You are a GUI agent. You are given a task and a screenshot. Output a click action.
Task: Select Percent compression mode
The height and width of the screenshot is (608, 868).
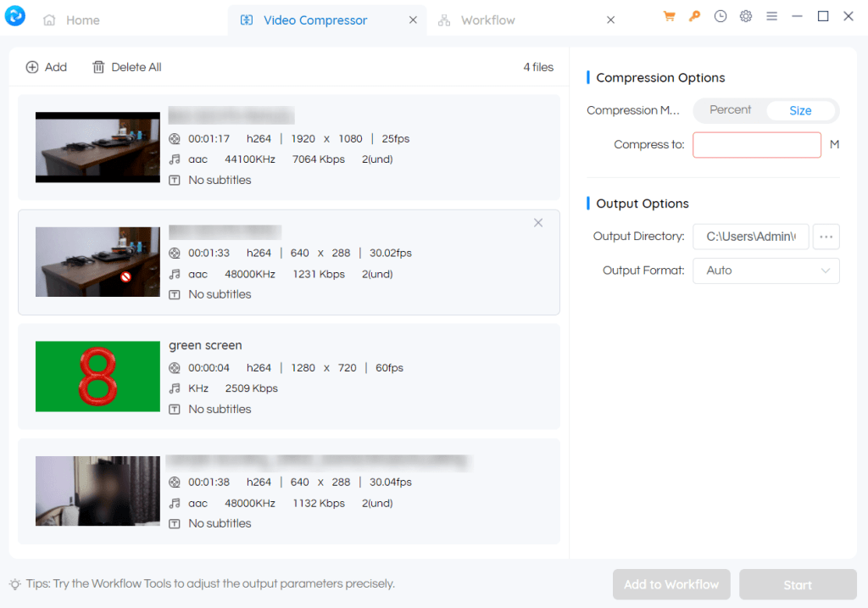[x=730, y=109]
